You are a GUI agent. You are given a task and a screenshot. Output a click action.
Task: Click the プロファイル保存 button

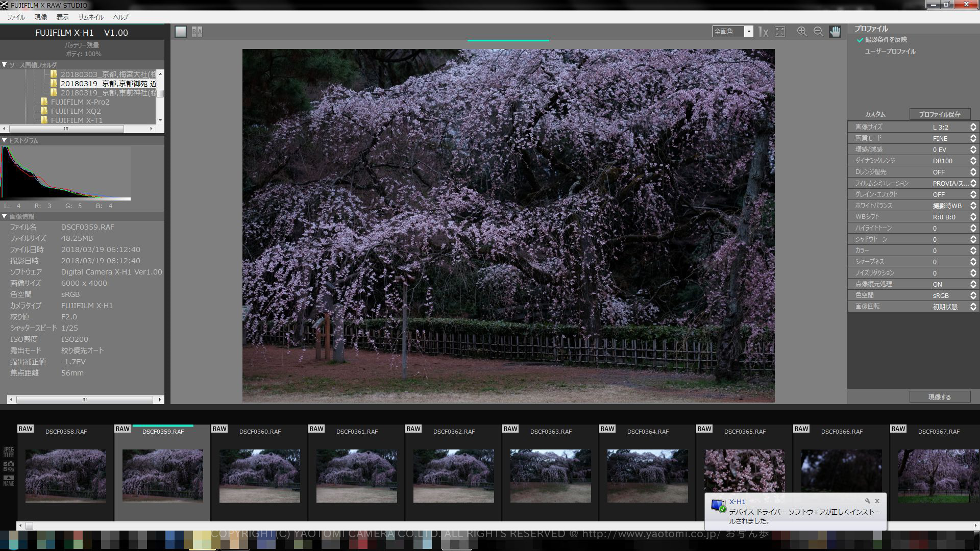tap(940, 114)
